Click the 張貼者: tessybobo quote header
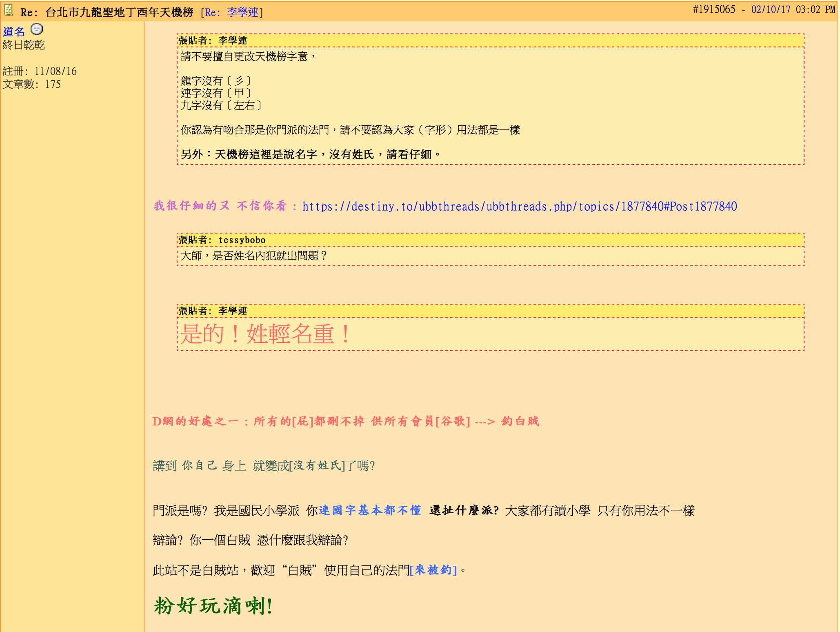Viewport: 840px width, 632px height. point(220,240)
